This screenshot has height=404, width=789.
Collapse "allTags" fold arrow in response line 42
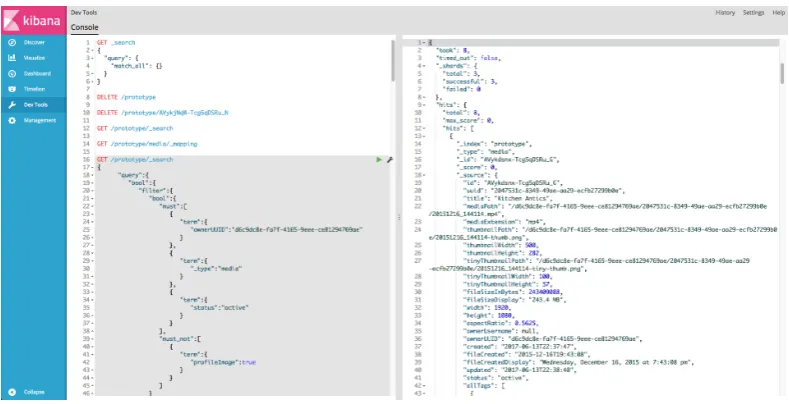(x=424, y=386)
